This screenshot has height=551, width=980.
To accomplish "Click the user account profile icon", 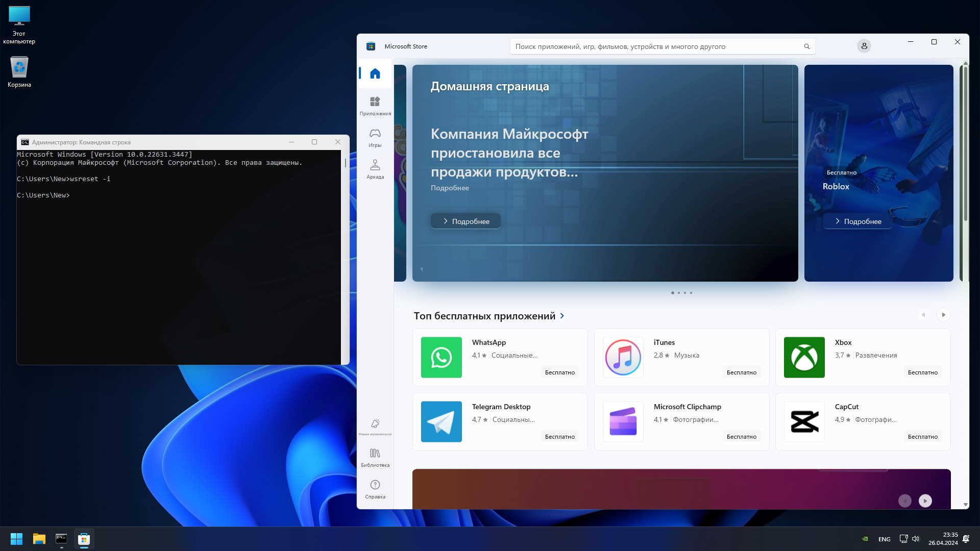I will tap(864, 46).
